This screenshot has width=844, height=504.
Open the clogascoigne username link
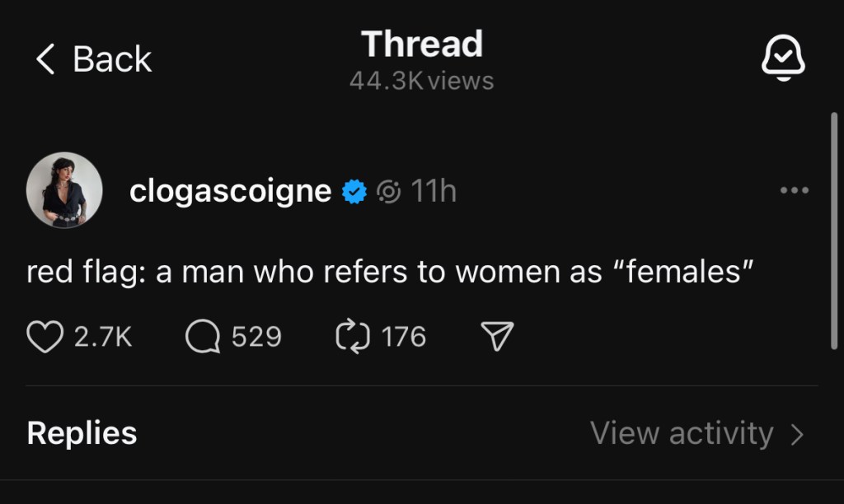coord(231,191)
